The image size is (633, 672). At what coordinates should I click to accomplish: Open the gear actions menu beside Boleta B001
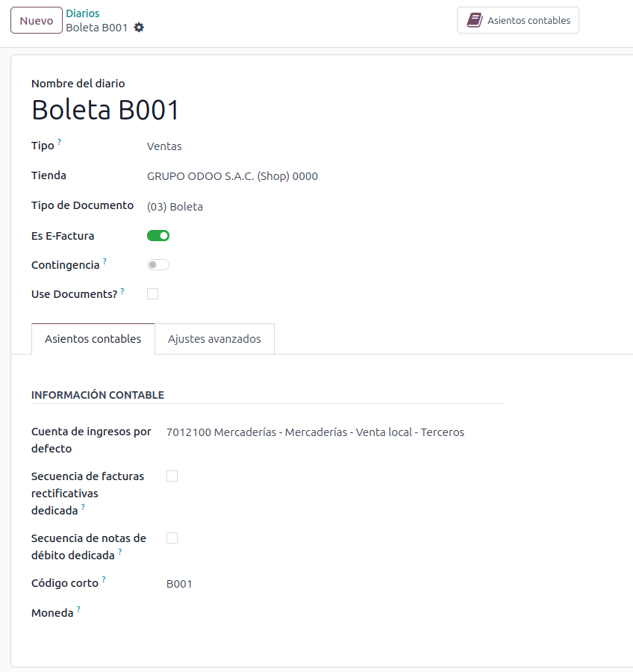pyautogui.click(x=139, y=28)
